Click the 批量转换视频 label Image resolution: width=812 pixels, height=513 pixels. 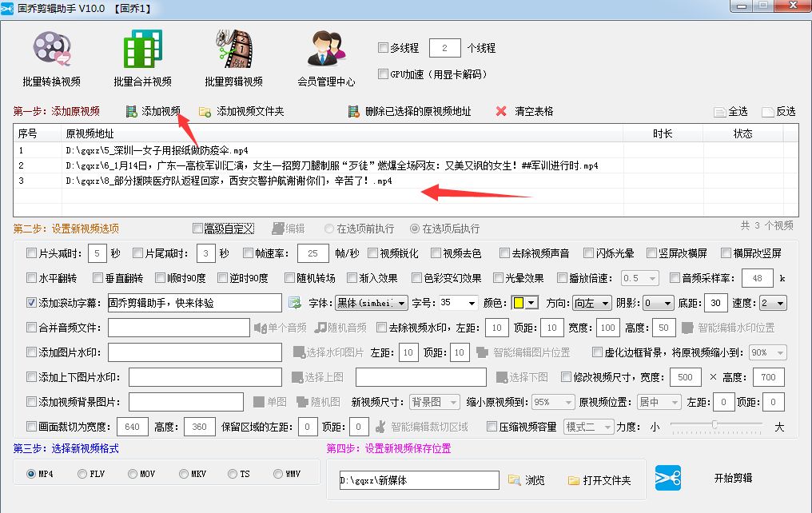[52, 82]
